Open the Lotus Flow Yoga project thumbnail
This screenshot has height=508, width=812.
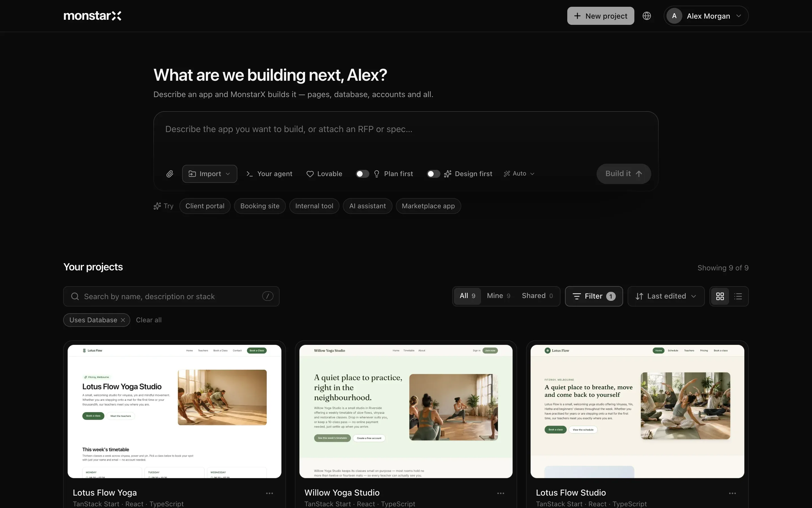tap(175, 411)
